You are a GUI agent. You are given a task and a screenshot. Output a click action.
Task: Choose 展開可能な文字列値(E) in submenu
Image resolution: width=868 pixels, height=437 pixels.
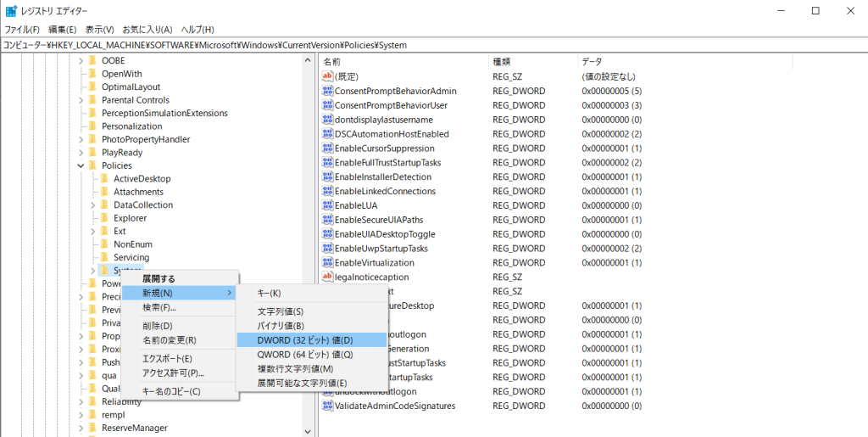(311, 384)
